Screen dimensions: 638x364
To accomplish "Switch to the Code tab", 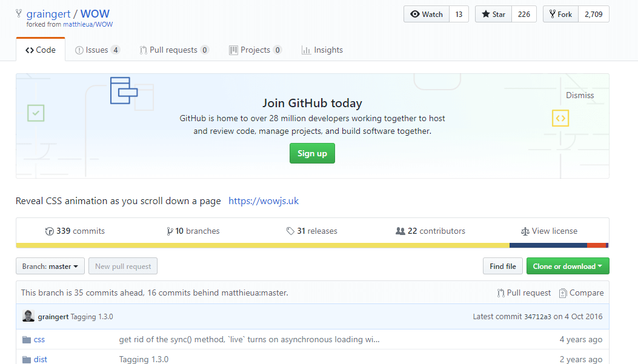I will coord(41,50).
